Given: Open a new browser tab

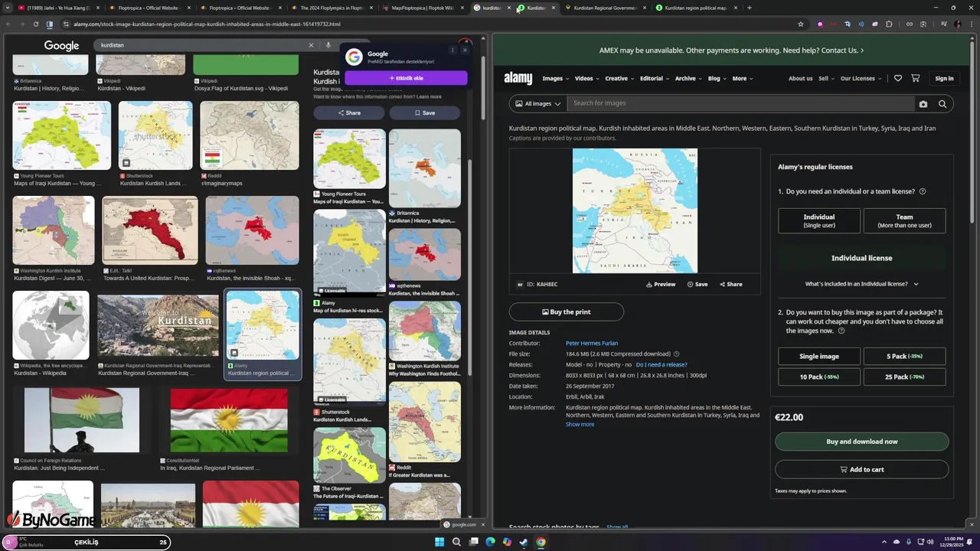Looking at the screenshot, I should [x=749, y=8].
